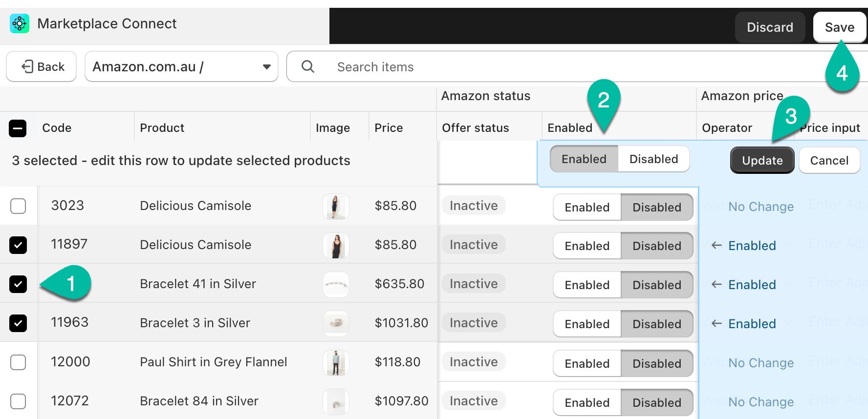Toggle the select-all checkbox in the header
The height and width of the screenshot is (419, 868).
tap(18, 128)
